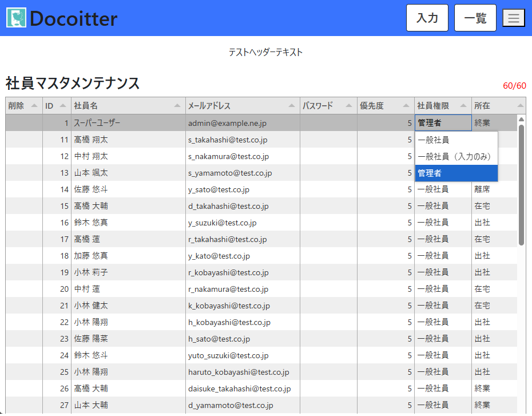
Task: Sort by 削除 column arrow
Action: 34,106
